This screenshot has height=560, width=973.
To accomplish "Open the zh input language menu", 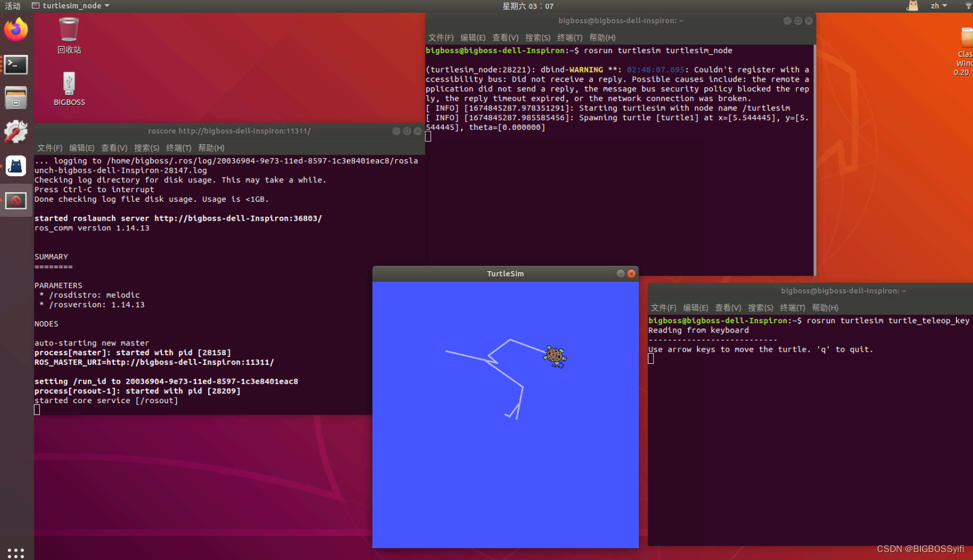I will 938,6.
